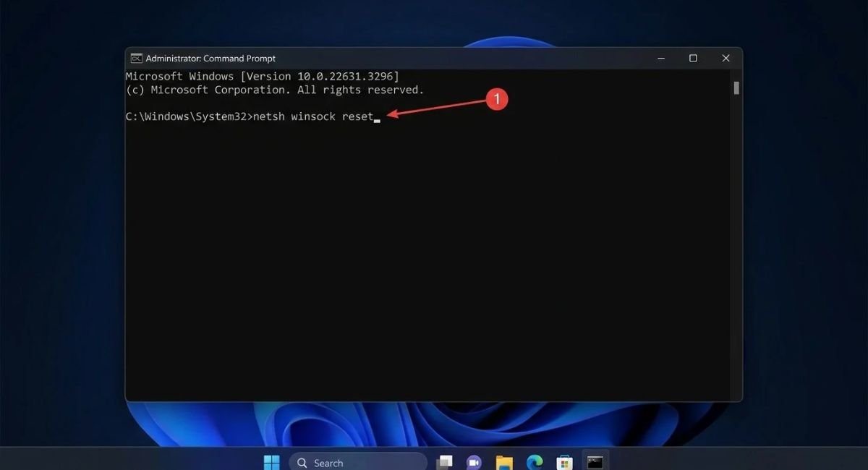Viewport: 868px width, 470px height.
Task: Open Microsoft Store from the taskbar
Action: coord(565,462)
